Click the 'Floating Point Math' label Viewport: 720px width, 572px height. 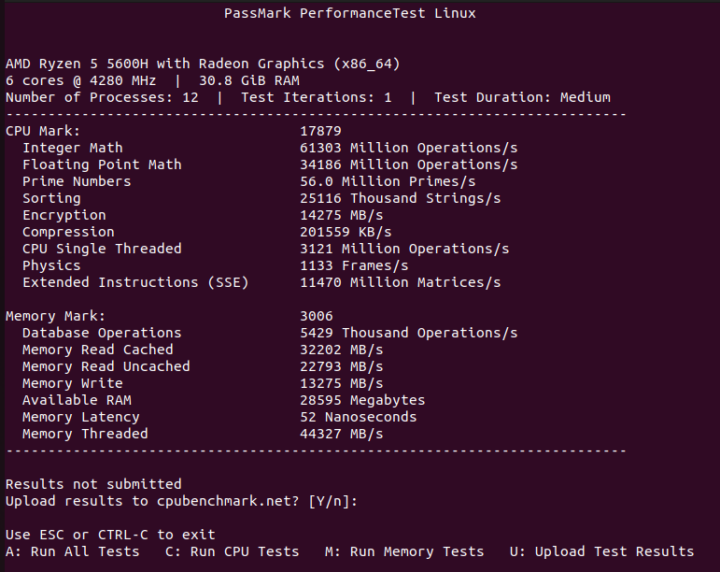[102, 165]
